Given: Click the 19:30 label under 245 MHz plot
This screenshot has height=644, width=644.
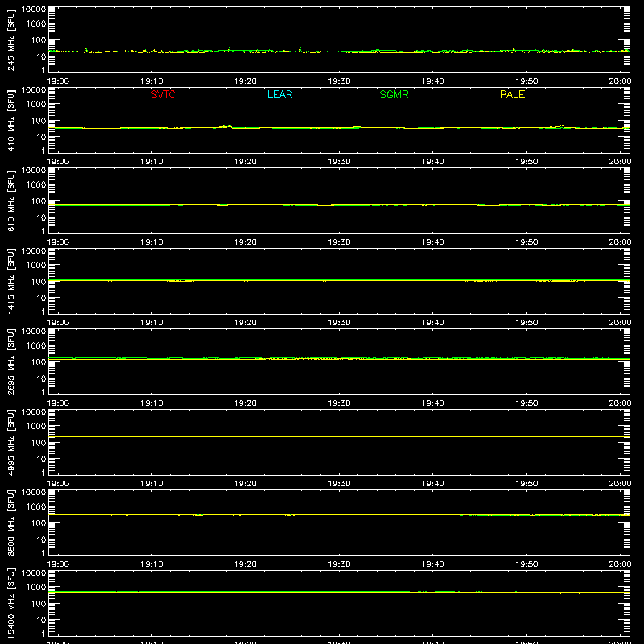Looking at the screenshot, I should [339, 81].
